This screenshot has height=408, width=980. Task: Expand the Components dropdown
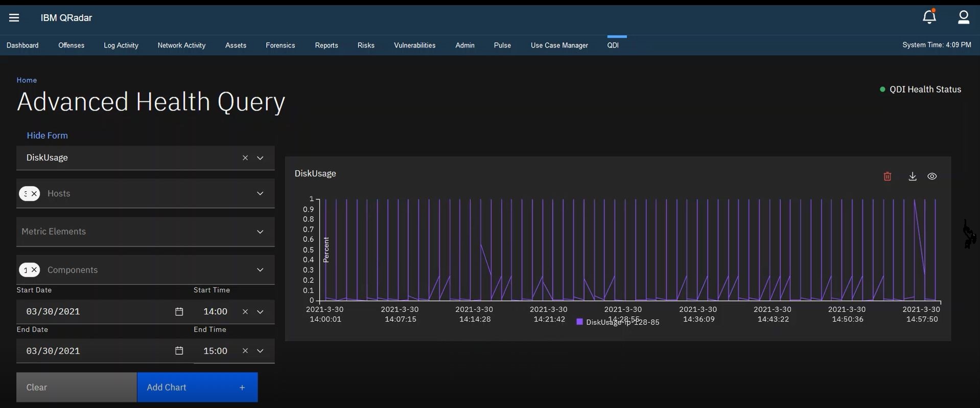(261, 270)
